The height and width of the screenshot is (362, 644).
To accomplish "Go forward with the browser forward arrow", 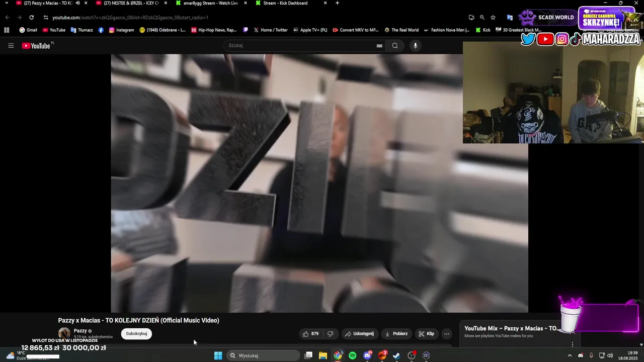I will (19, 17).
